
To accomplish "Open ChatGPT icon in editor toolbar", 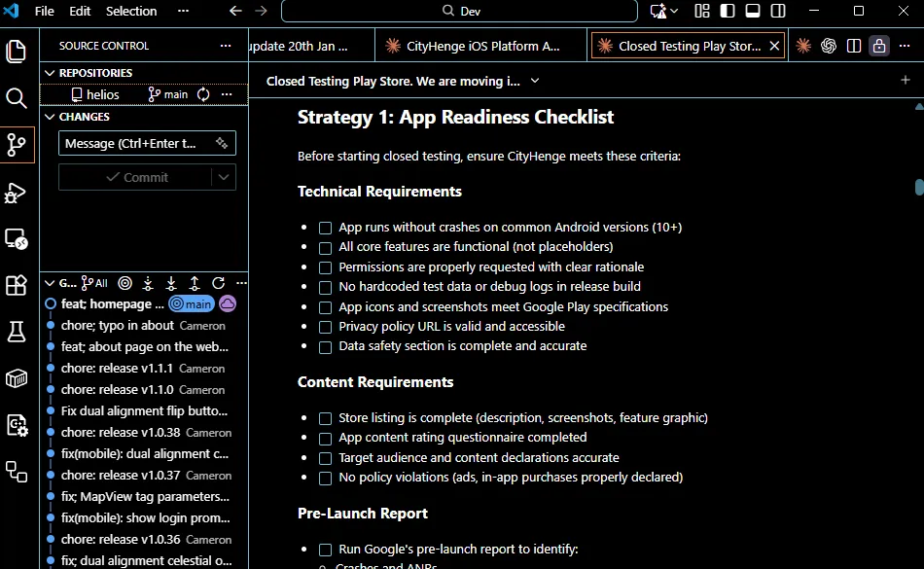I will (829, 46).
